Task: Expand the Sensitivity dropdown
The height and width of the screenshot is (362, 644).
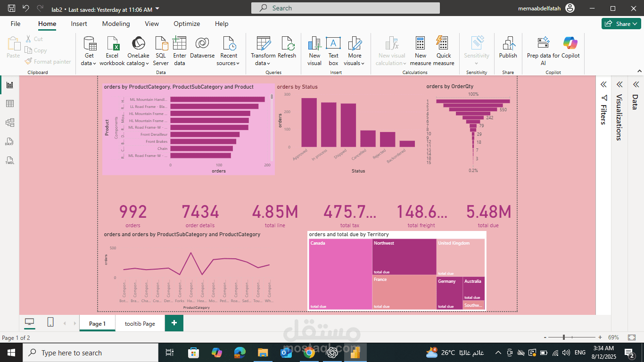Action: coord(477,63)
